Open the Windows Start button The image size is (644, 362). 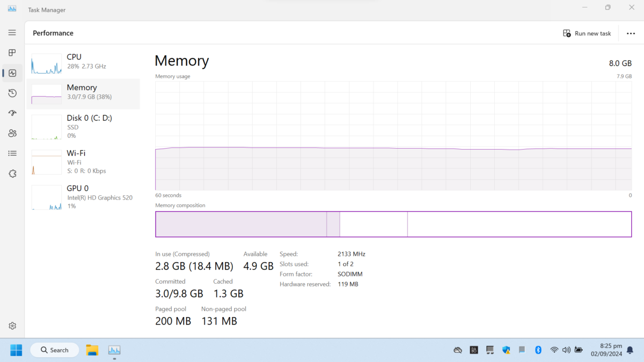pos(16,350)
